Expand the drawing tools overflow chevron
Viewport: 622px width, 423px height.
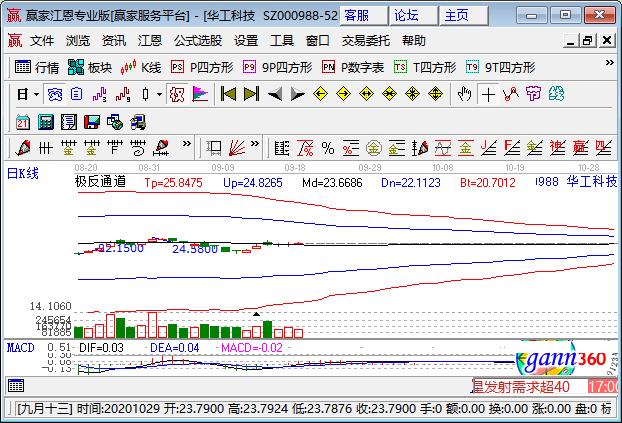pos(186,144)
